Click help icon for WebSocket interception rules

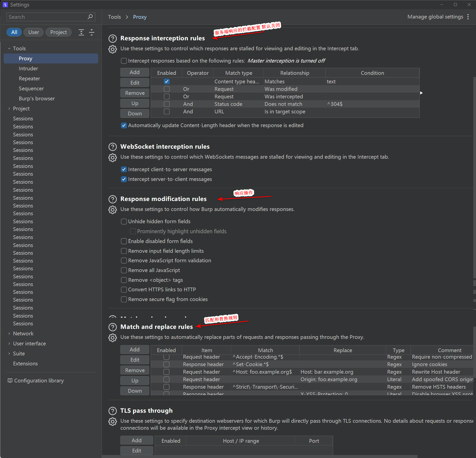point(113,147)
